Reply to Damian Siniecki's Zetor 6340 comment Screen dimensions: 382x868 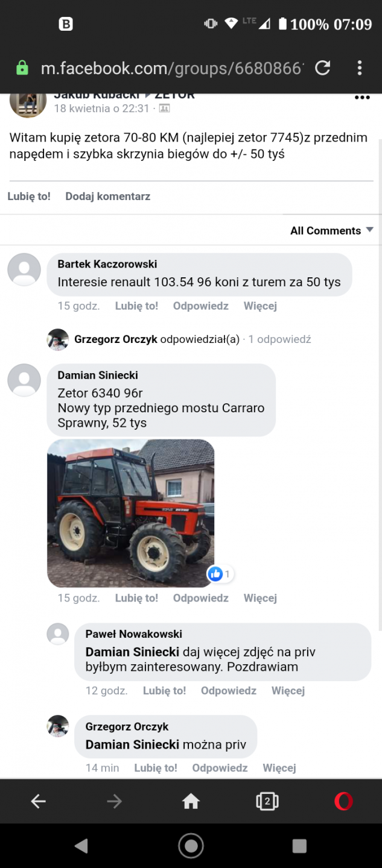click(201, 598)
